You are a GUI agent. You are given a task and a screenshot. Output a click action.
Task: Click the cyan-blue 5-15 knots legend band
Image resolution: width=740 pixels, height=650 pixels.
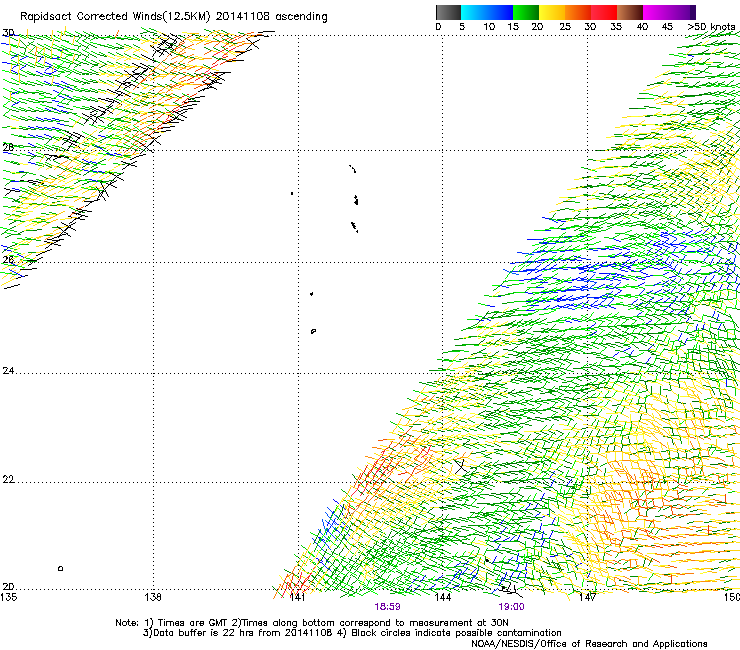point(487,12)
